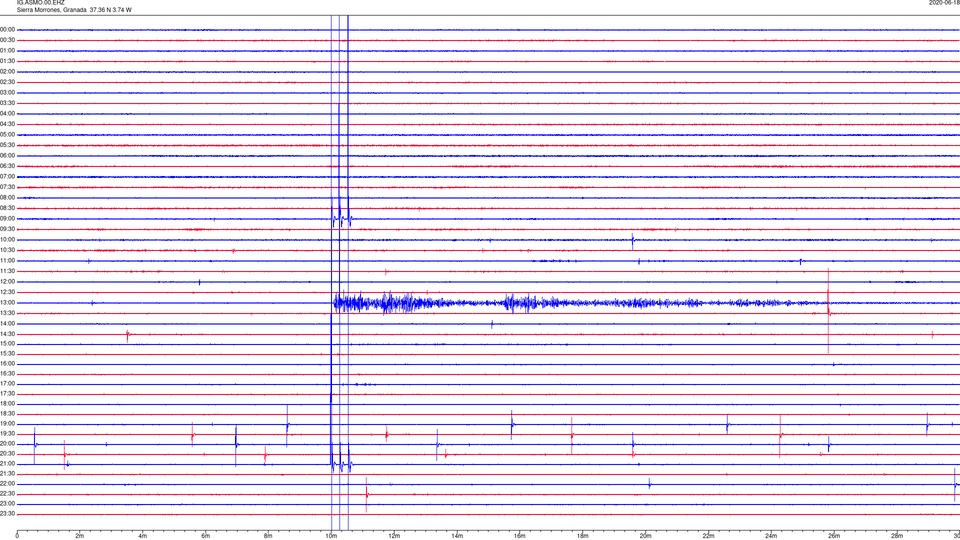Click the 18m axis tick label
Image resolution: width=960 pixels, height=540 pixels.
(x=583, y=536)
